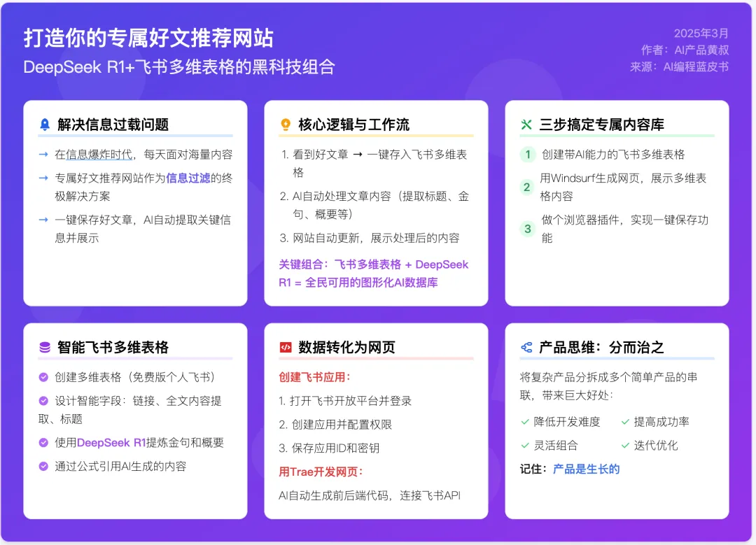756x545 pixels.
Task: Click the arrow between 看到好文章 and 一键存入
Action: 357,155
